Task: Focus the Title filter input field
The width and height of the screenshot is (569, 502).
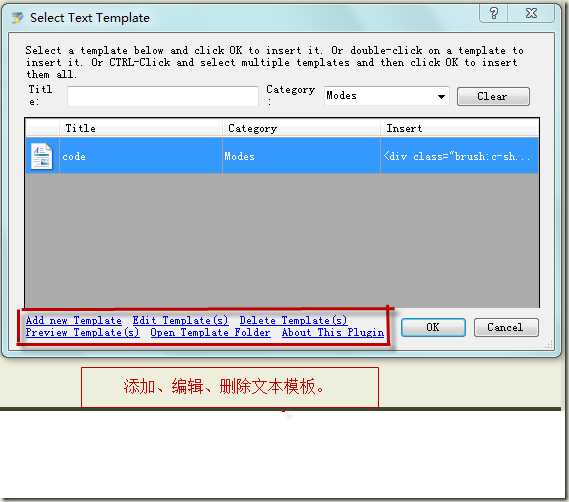Action: point(163,96)
